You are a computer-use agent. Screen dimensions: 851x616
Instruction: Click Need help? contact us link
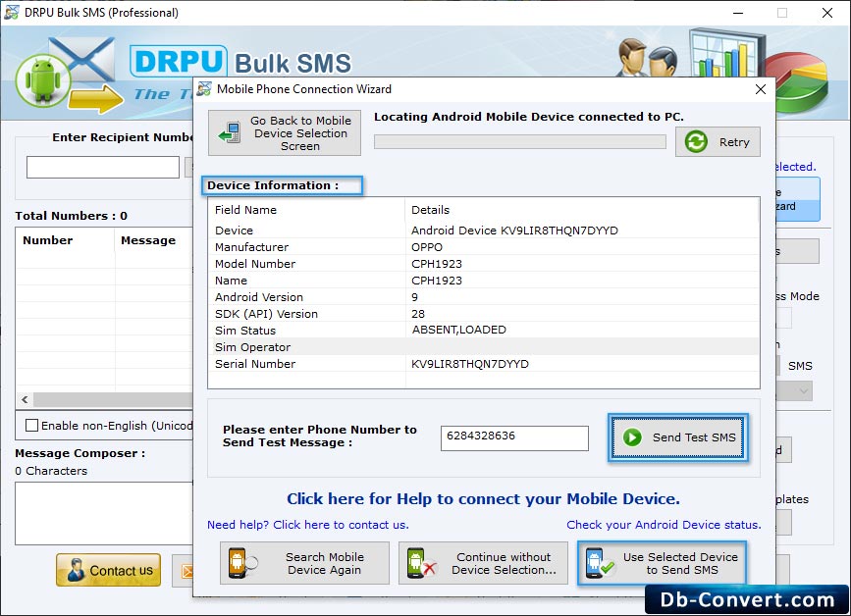pyautogui.click(x=308, y=525)
